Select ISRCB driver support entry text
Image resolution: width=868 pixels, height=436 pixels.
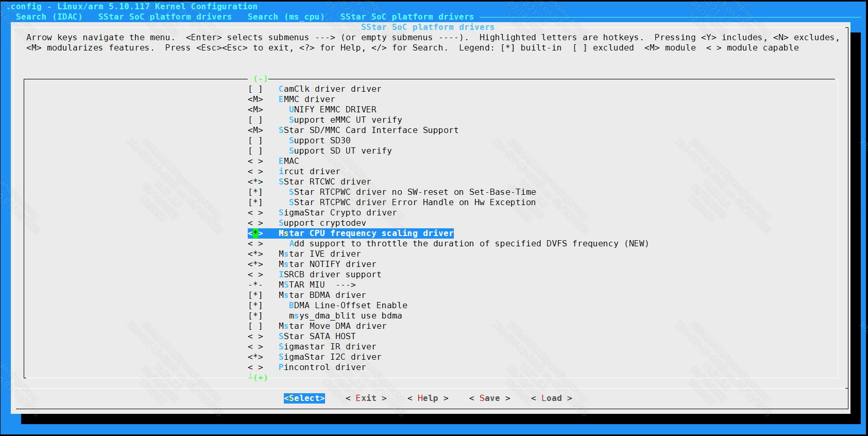coord(330,274)
